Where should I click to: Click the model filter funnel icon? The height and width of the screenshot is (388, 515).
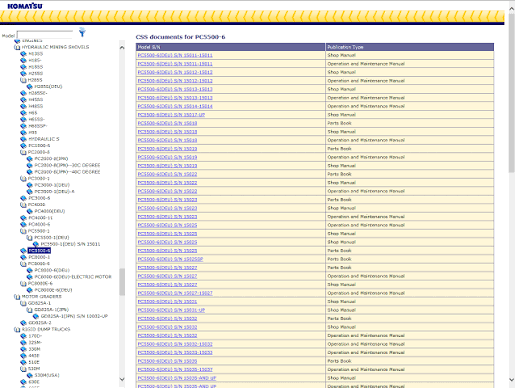(x=82, y=32)
